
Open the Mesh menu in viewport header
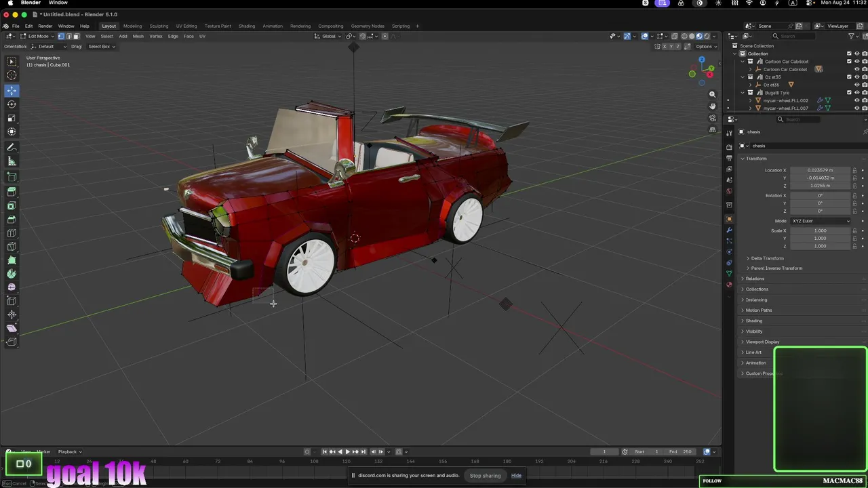(138, 36)
